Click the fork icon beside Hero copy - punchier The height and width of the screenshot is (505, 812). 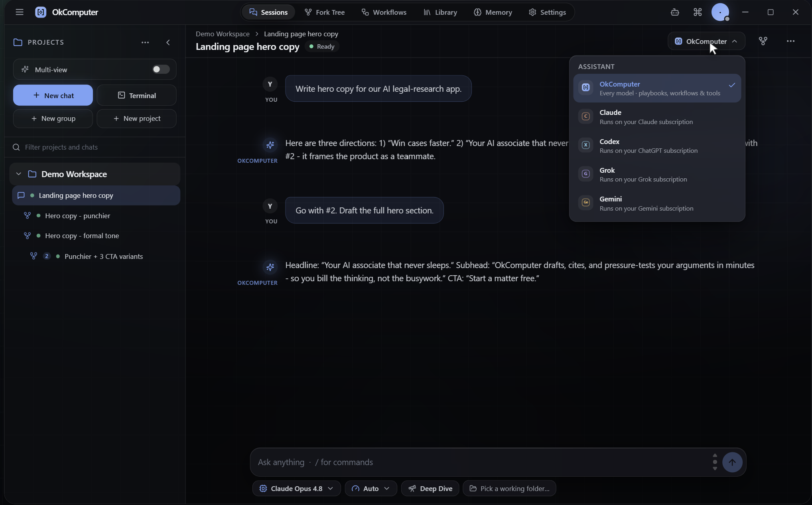(x=27, y=215)
